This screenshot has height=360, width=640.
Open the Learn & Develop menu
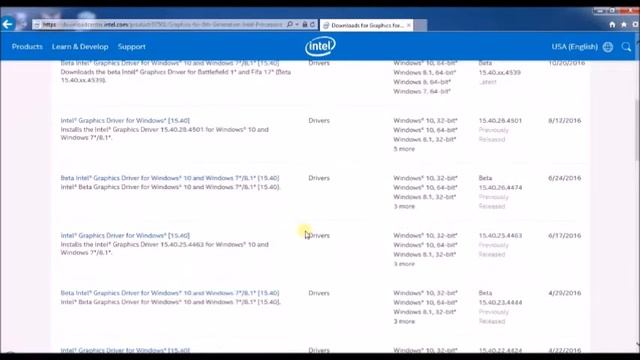click(x=80, y=47)
